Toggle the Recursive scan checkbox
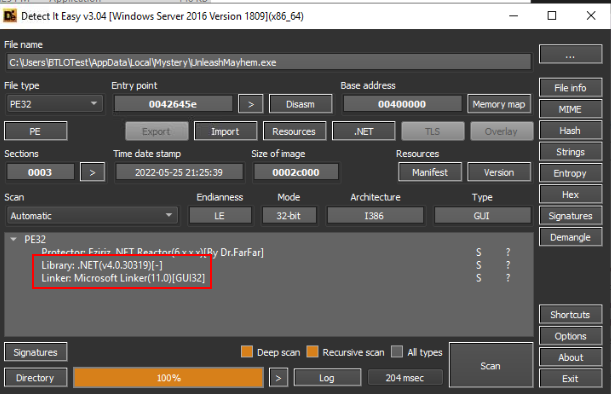Image resolution: width=611 pixels, height=394 pixels. pos(312,352)
